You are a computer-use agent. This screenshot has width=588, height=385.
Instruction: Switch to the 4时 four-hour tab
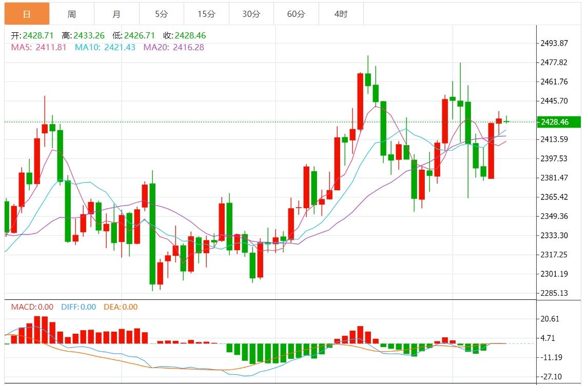[x=341, y=14]
